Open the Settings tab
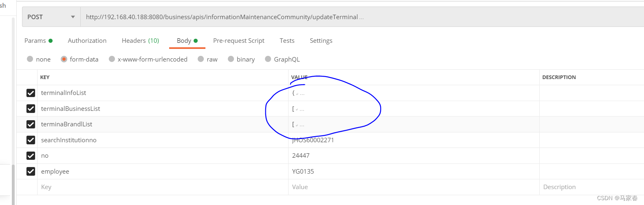 click(x=321, y=41)
